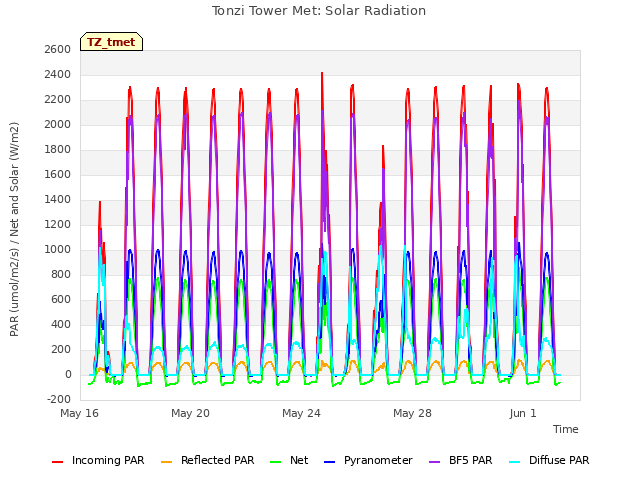
Task: Click the 1800 y-axis tick label
Action: 58,149
